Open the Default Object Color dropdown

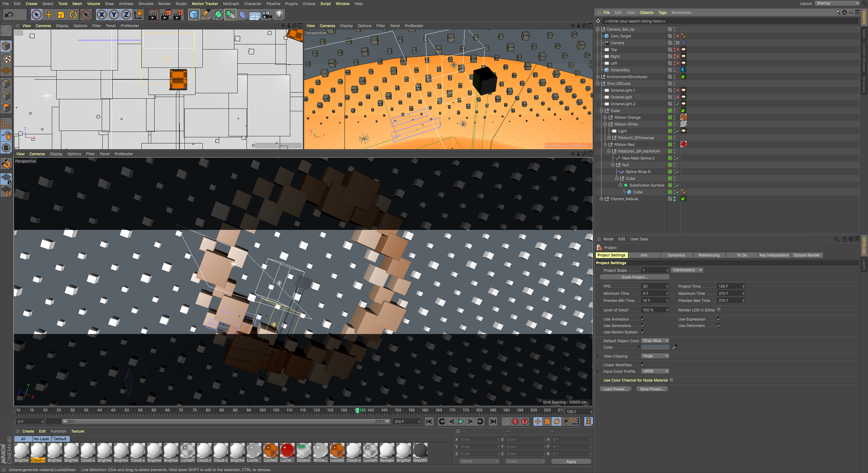[655, 341]
